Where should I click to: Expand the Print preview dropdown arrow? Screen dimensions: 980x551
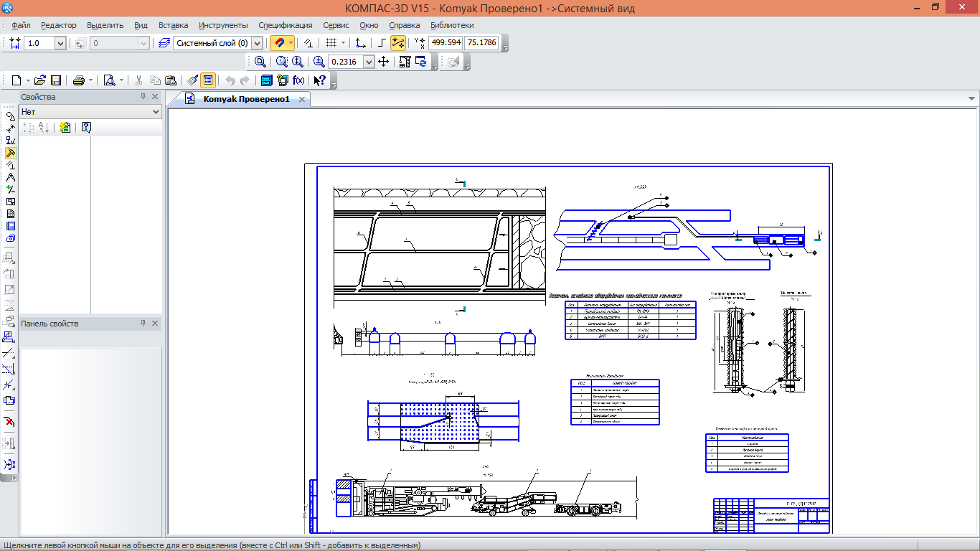click(121, 80)
